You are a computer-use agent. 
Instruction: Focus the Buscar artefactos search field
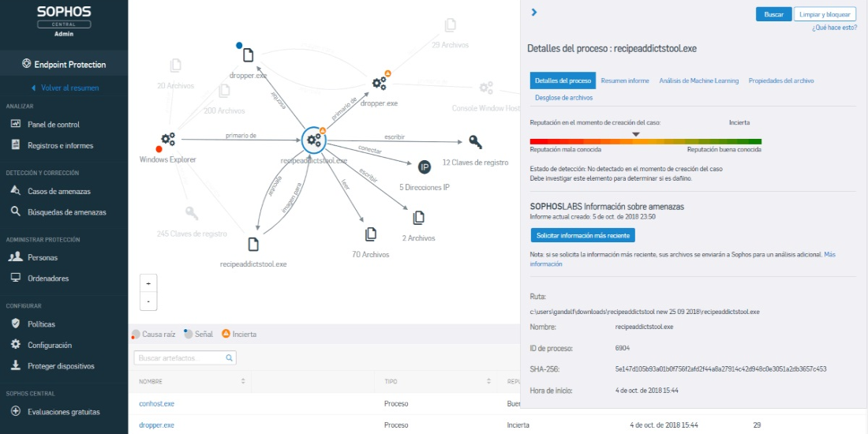[x=185, y=358]
